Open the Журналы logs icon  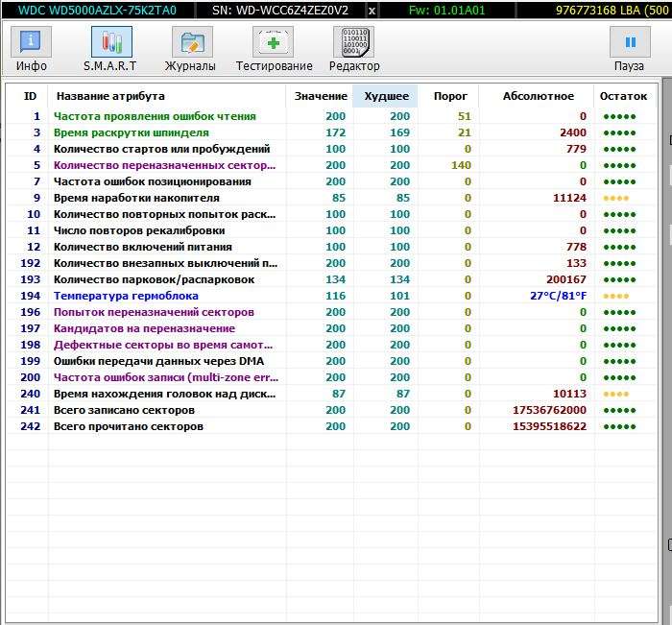pyautogui.click(x=192, y=42)
